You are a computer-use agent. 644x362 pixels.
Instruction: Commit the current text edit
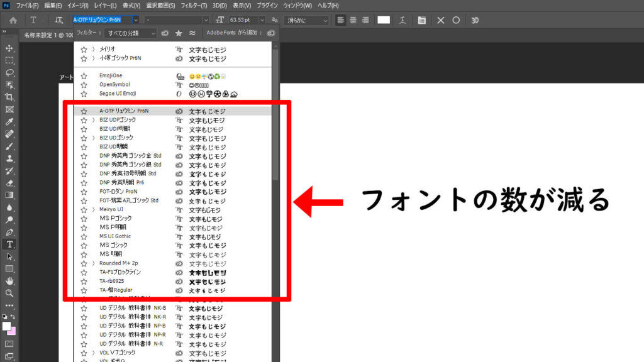[456, 20]
